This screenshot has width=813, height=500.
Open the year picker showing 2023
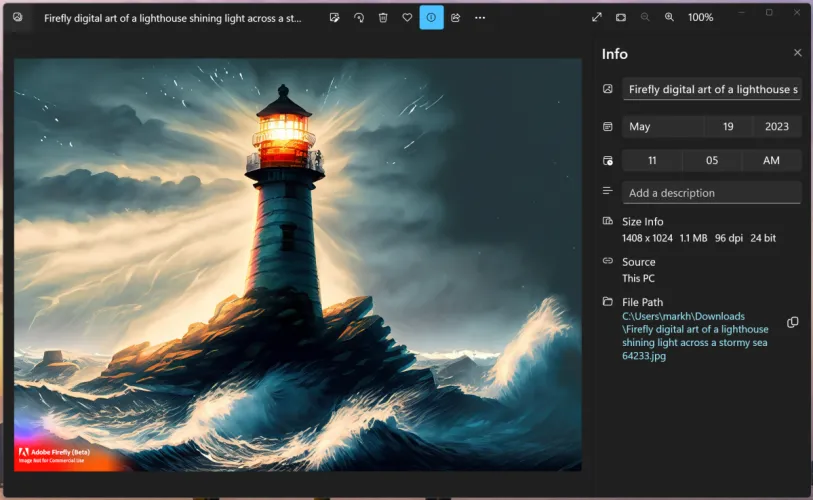[776, 127]
